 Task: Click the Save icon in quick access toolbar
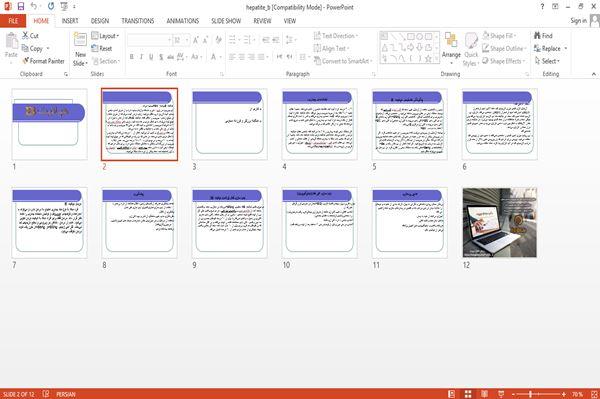point(21,6)
